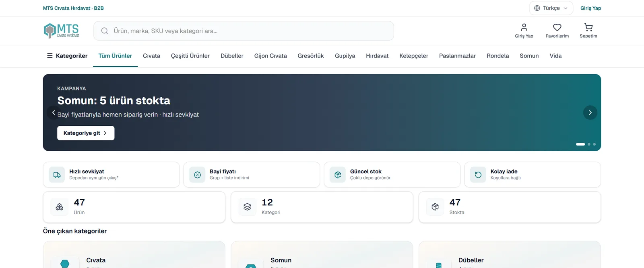Viewport: 644px width, 268px height.
Task: Click the Kategoriye git button
Action: pos(86,133)
